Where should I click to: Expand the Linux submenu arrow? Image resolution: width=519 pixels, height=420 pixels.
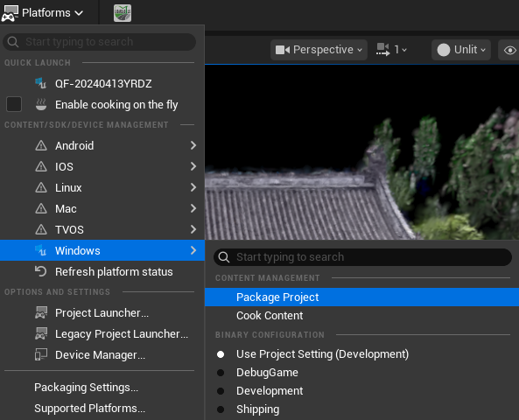click(193, 187)
